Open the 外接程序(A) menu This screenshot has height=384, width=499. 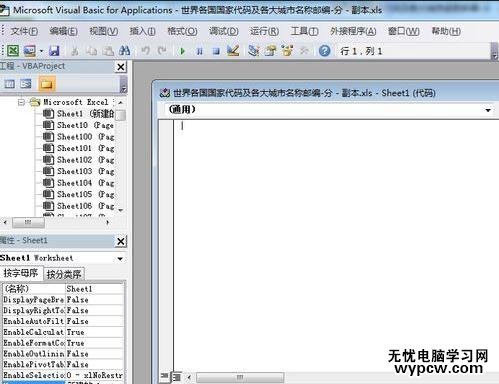pyautogui.click(x=353, y=31)
